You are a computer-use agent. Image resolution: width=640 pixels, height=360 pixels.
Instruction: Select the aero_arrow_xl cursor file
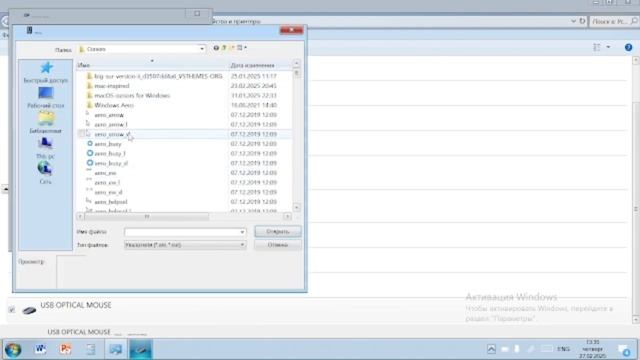pyautogui.click(x=112, y=134)
